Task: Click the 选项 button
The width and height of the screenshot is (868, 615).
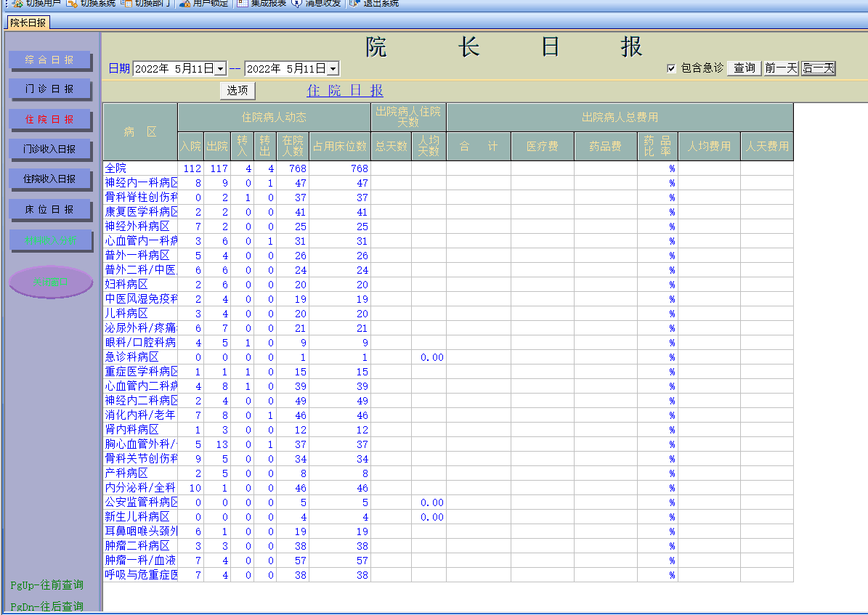Action: 238,90
